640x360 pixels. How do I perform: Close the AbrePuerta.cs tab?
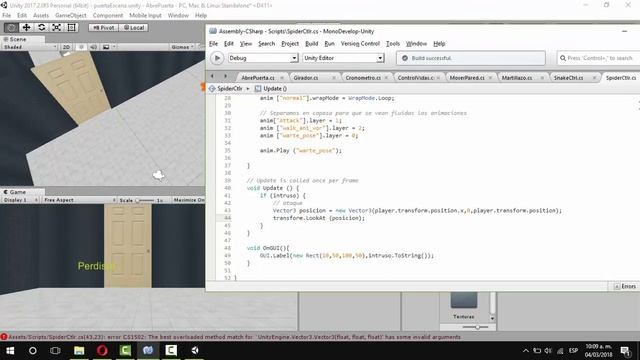click(282, 78)
